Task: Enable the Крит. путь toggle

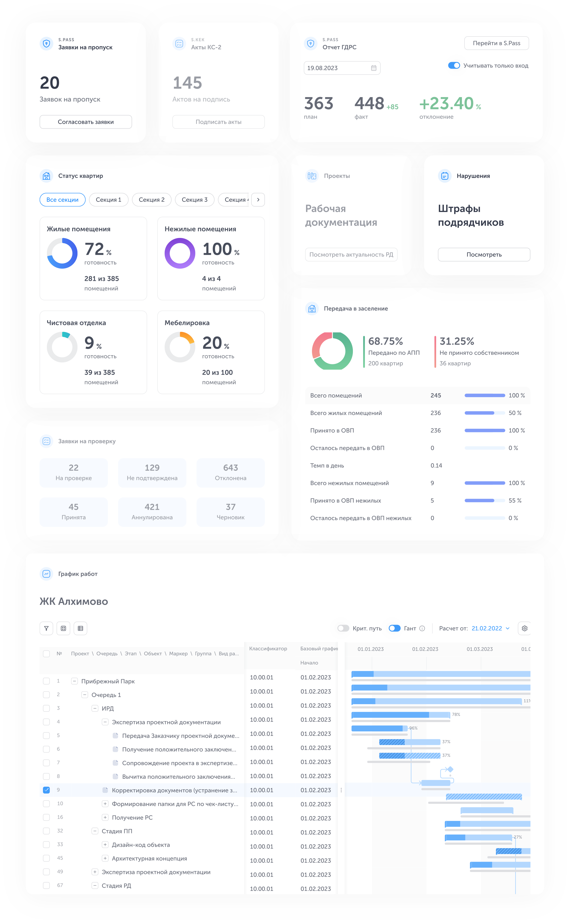Action: pos(343,628)
